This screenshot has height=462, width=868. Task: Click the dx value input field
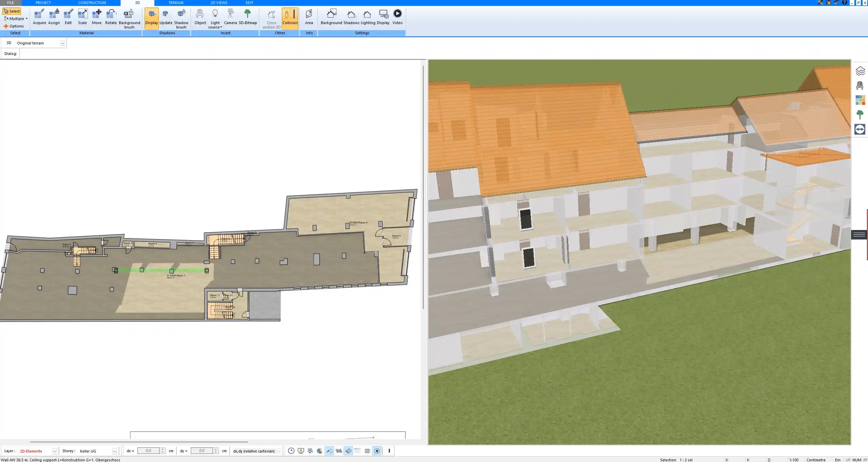coord(148,451)
